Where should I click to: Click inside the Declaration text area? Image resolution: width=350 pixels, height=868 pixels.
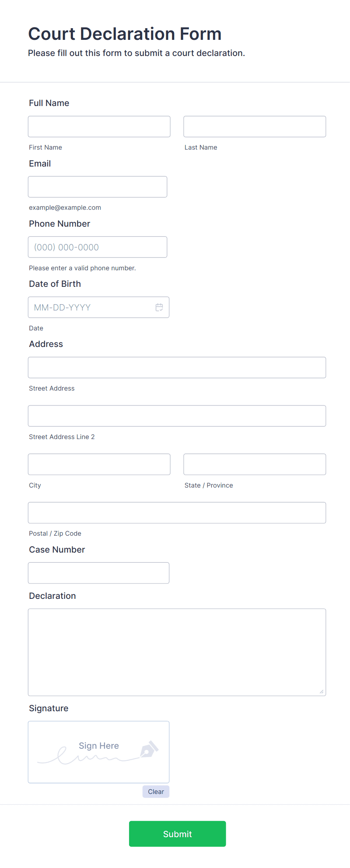pos(177,652)
